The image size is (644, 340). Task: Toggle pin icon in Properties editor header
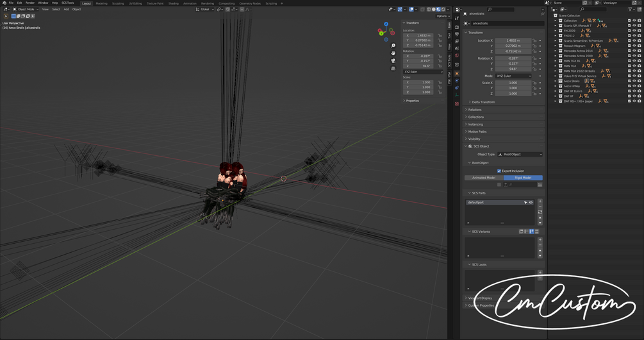pyautogui.click(x=543, y=13)
